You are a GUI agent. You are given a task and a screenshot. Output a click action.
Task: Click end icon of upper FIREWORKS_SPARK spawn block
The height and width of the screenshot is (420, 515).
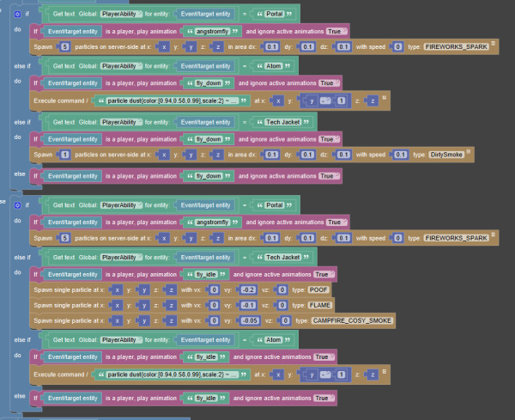coord(493,44)
